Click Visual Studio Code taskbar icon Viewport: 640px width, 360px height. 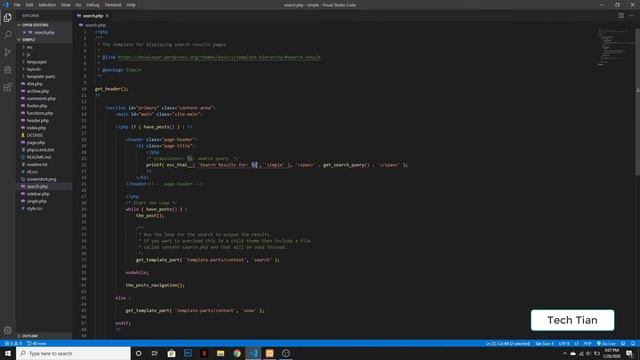tap(253, 353)
